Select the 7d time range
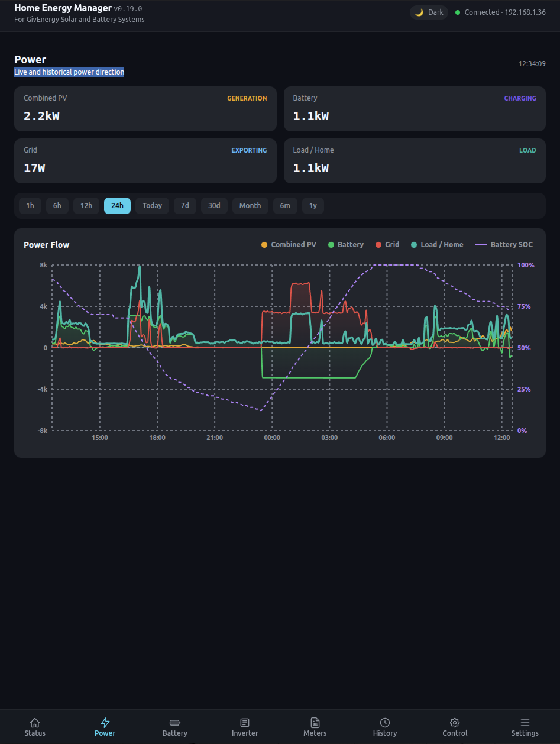The width and height of the screenshot is (560, 744). (x=185, y=206)
